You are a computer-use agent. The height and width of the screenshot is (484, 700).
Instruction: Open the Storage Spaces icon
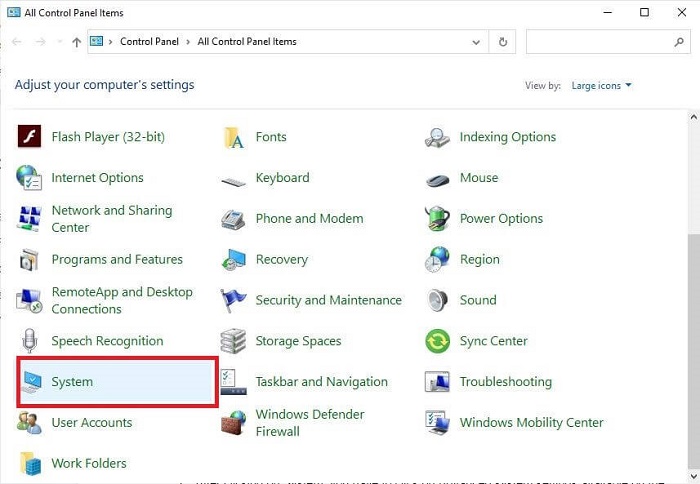pos(233,341)
